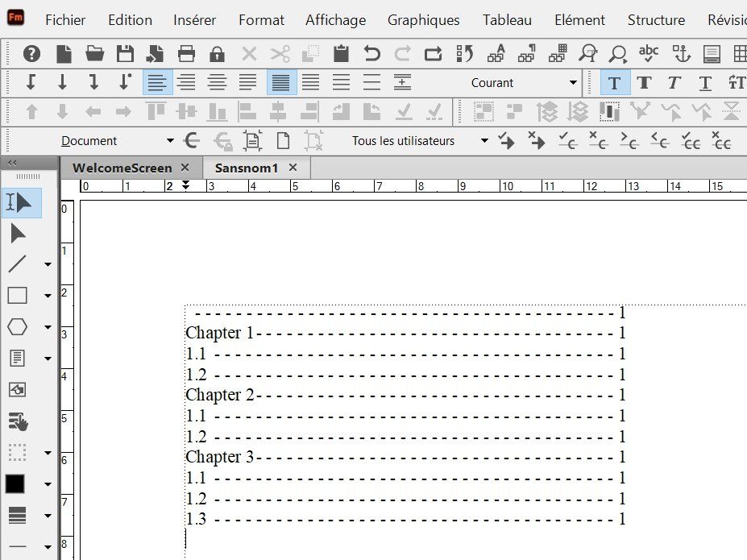
Task: Open the Fichier menu
Action: [65, 20]
